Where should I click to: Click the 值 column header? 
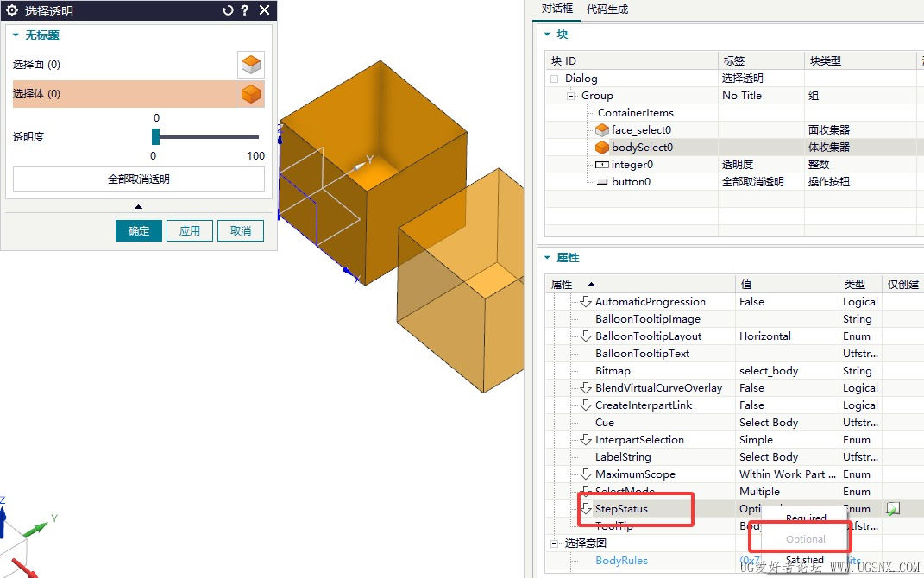coord(787,284)
